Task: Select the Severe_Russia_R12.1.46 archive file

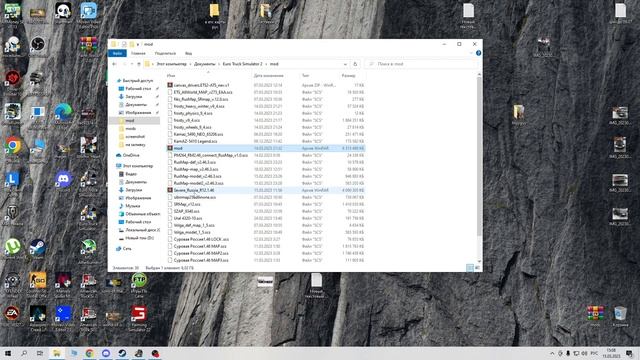Action: pyautogui.click(x=265, y=190)
